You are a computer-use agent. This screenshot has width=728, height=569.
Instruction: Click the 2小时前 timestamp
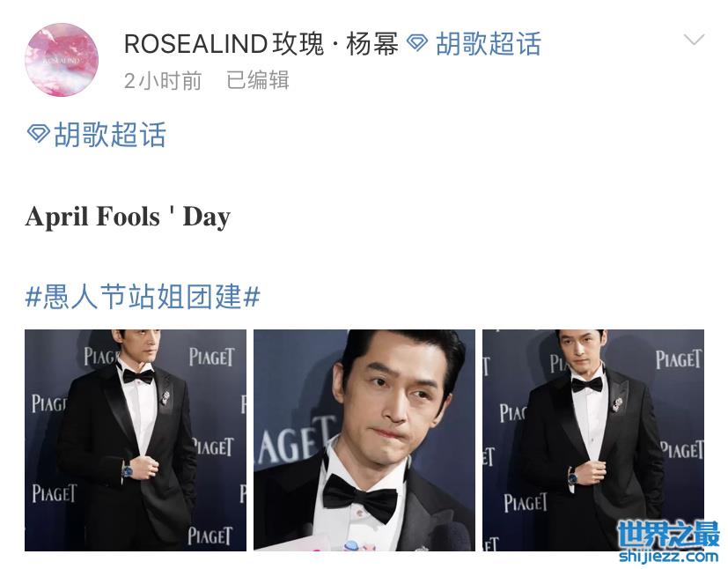point(163,80)
